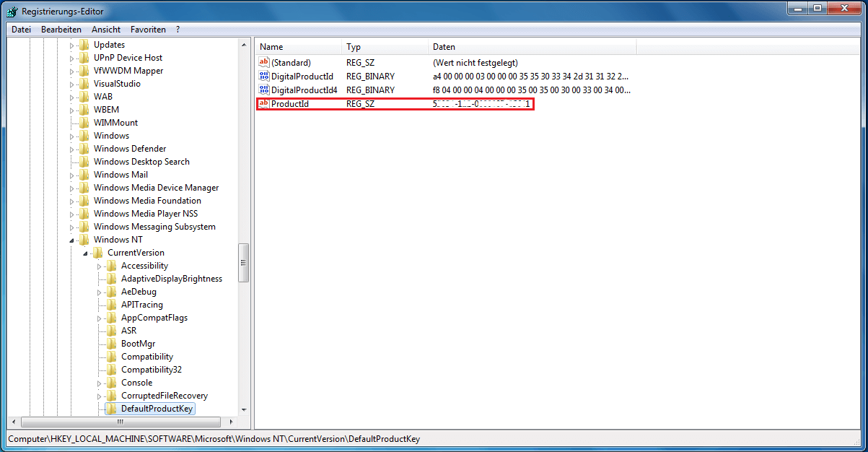Expand the Windows Defender key
The image size is (868, 452).
pyautogui.click(x=71, y=149)
